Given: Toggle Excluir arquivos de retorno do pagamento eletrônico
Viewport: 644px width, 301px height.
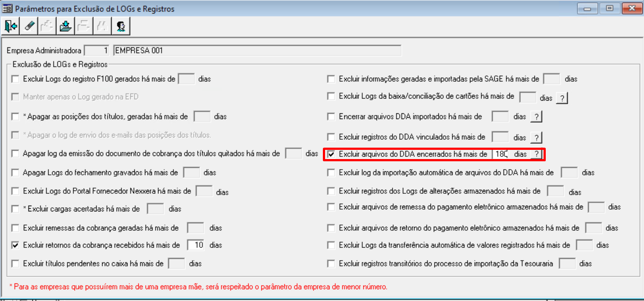Looking at the screenshot, I should click(331, 228).
